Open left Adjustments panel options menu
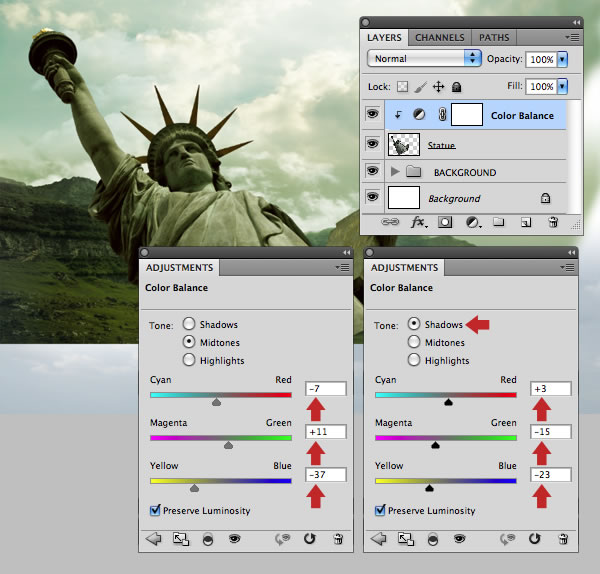 [342, 267]
